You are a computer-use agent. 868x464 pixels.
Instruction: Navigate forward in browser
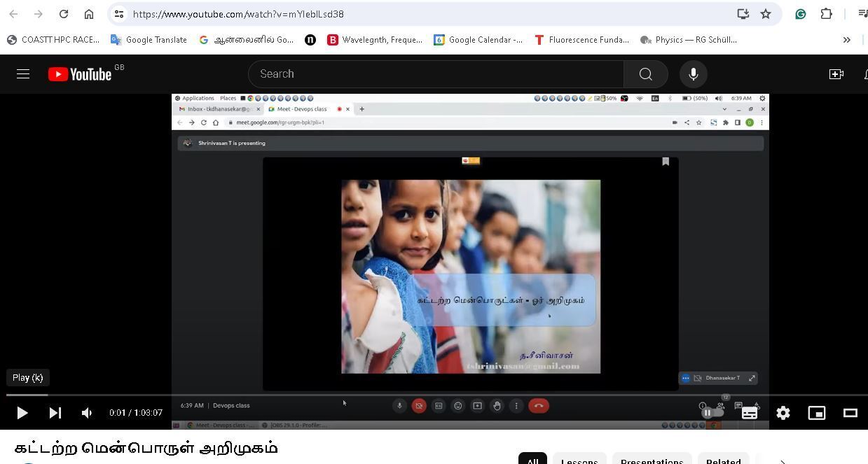coord(39,14)
